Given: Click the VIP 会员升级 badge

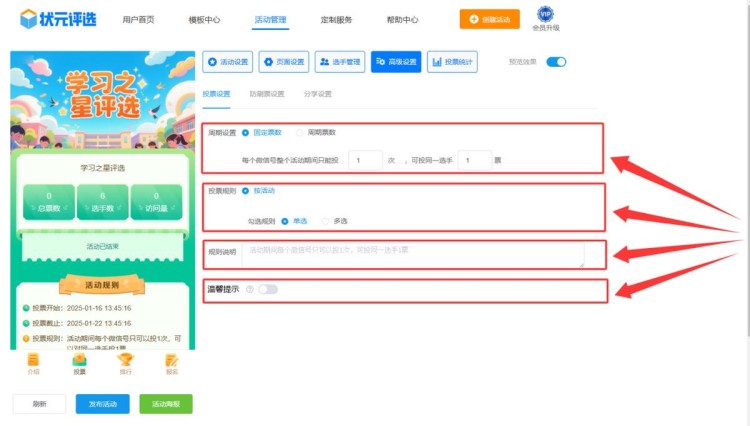Looking at the screenshot, I should (x=545, y=17).
